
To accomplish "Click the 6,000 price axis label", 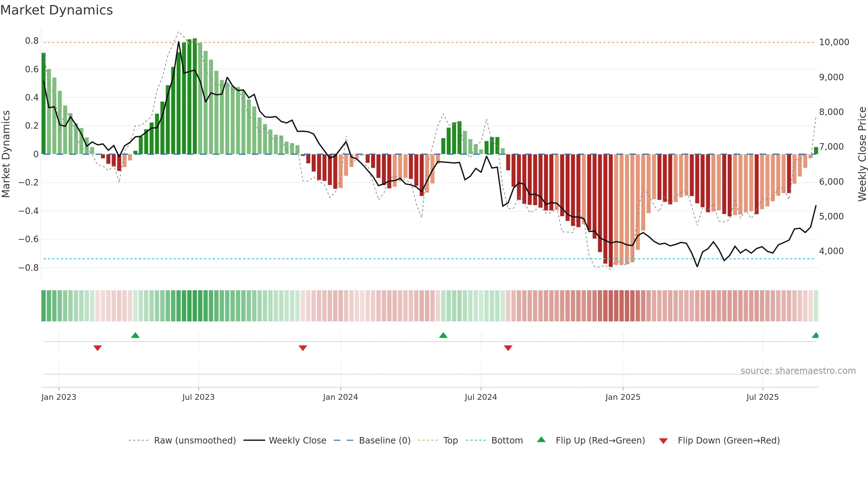I will (x=831, y=181).
